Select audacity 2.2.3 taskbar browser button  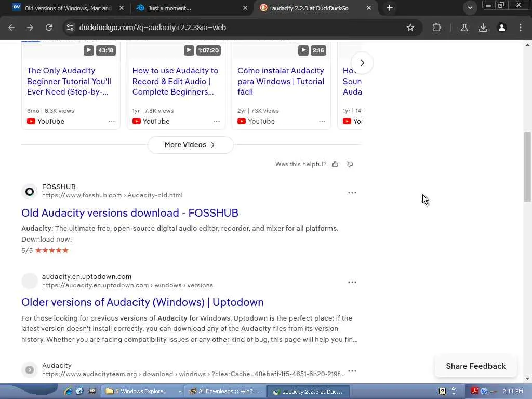(308, 391)
